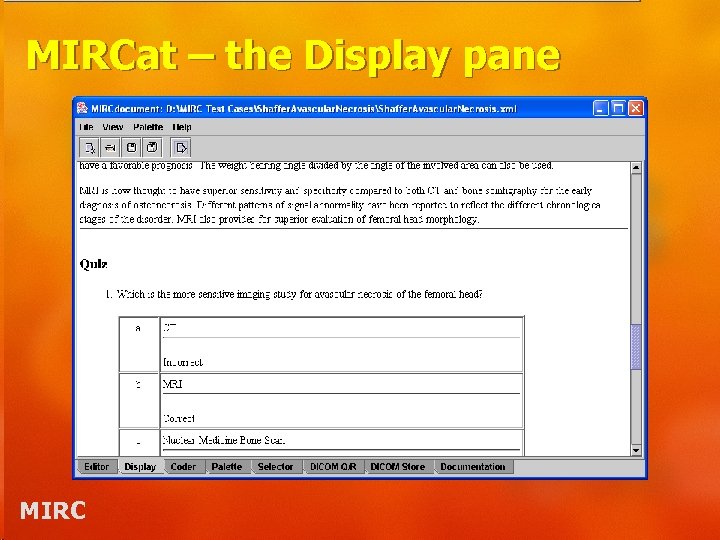Screen dimensions: 720x540
Task: Click the new document toolbar icon
Action: pyautogui.click(x=90, y=148)
